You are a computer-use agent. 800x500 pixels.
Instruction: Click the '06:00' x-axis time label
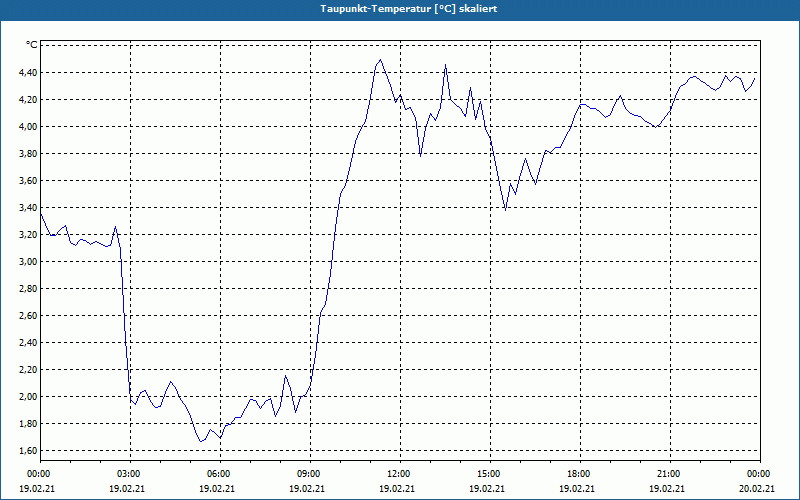219,474
